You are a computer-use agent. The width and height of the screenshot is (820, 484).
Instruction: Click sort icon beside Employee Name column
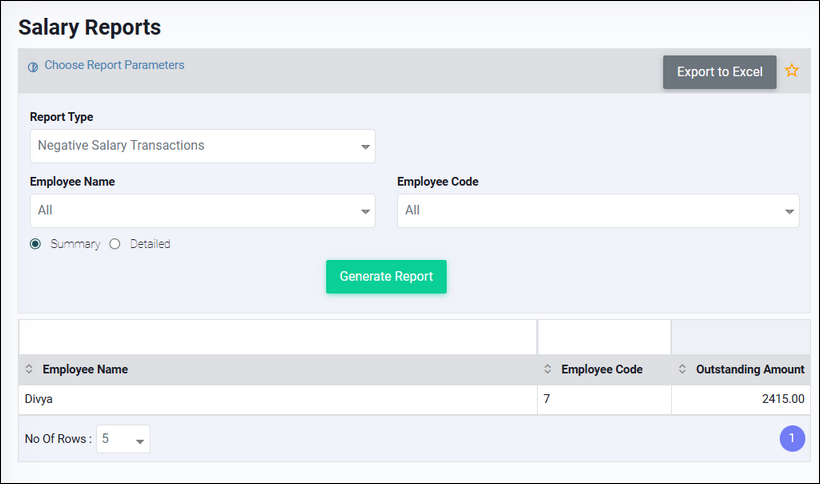click(29, 370)
